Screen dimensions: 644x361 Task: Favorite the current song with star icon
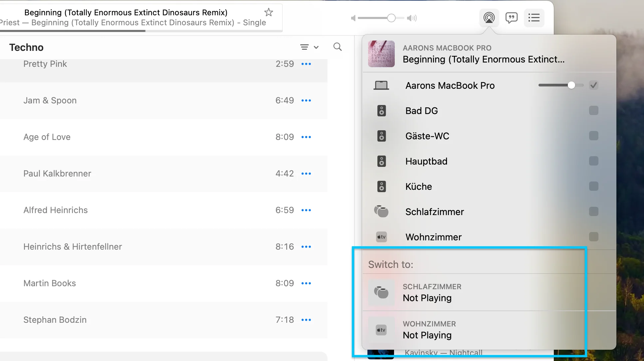[x=269, y=12]
